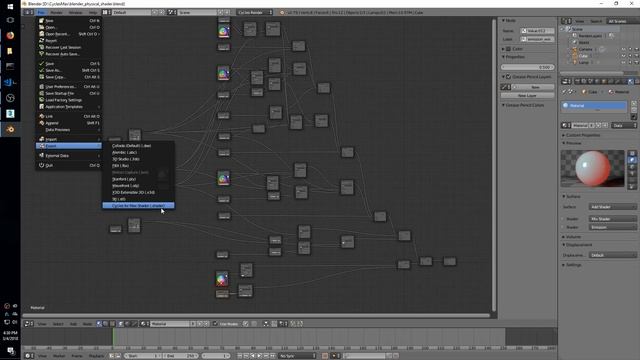Toggle the Use Nodes checkbox
Screen dimensions: 640x360
[215, 324]
